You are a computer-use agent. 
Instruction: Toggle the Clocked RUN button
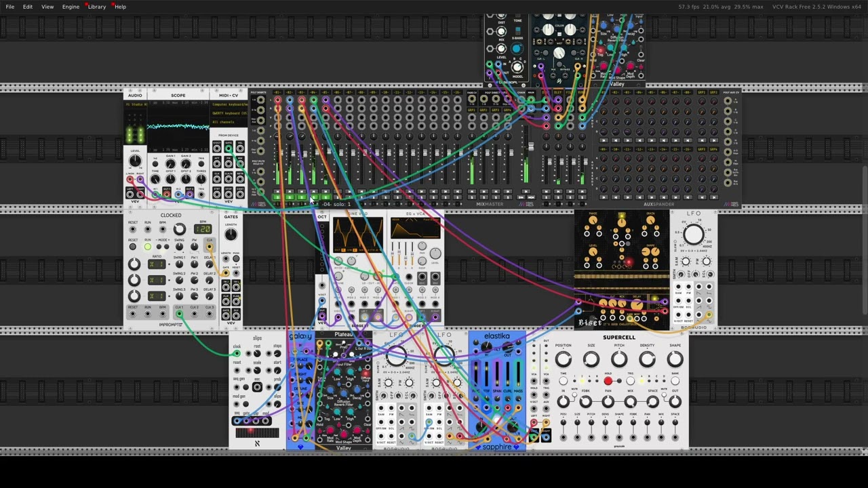148,247
